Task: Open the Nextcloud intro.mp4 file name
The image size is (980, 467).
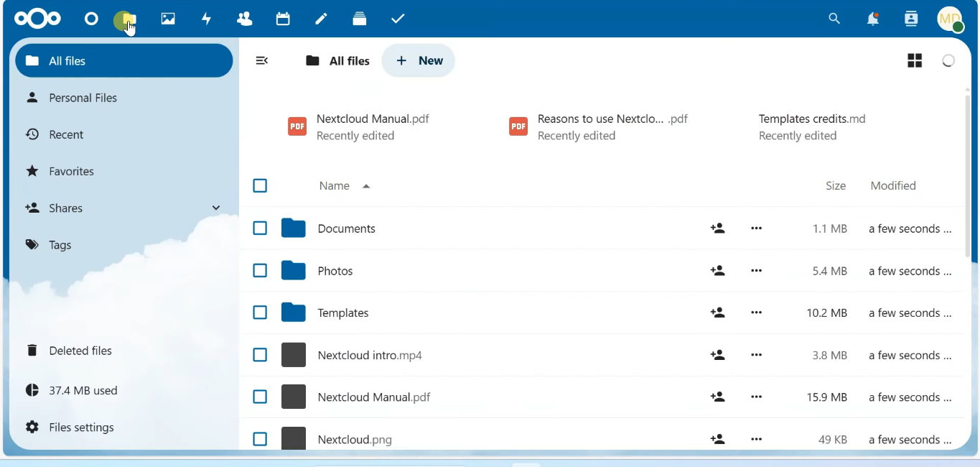Action: click(370, 356)
